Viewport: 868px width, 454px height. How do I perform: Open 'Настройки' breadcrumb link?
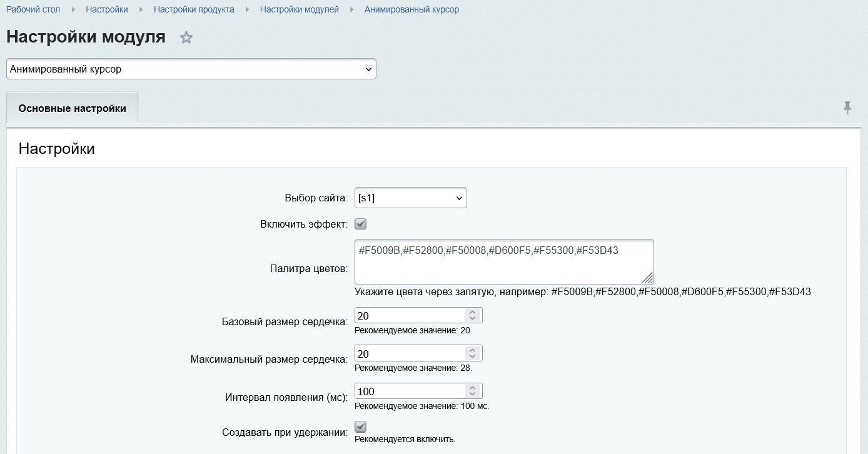(x=107, y=9)
